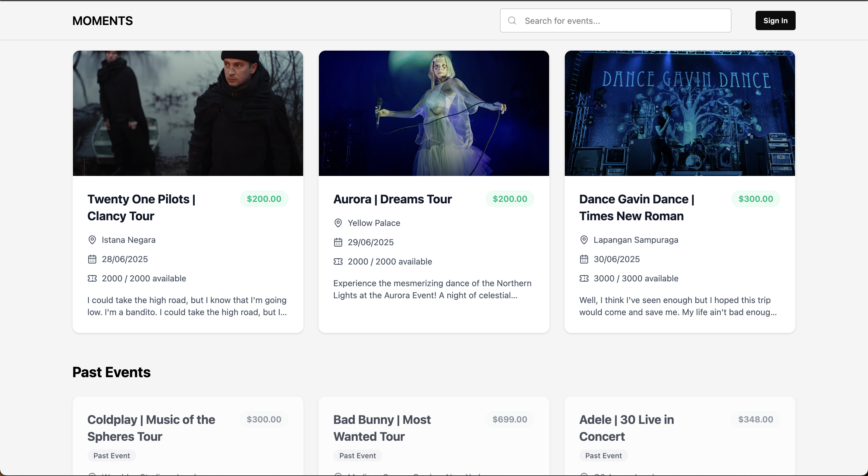The width and height of the screenshot is (868, 476).
Task: Click calendar icon beside 28/06/2025
Action: (x=92, y=259)
